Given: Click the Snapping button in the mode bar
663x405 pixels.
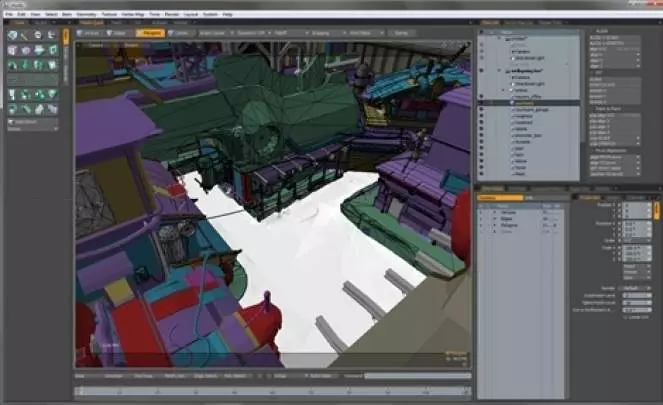Looking at the screenshot, I should (324, 32).
